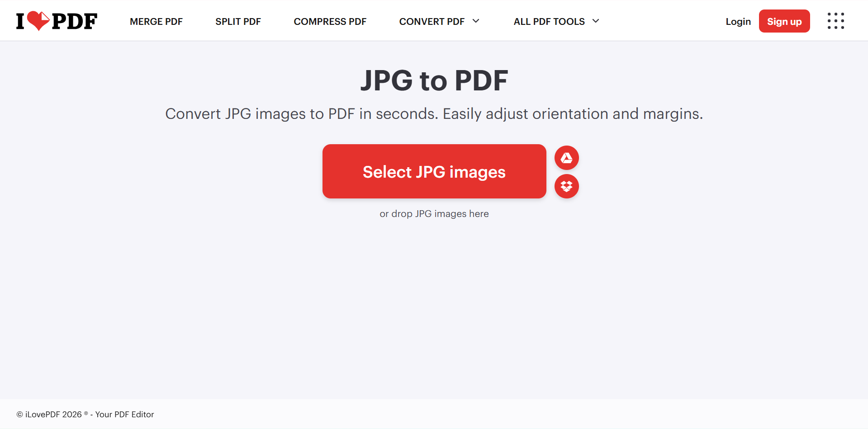
Task: Click the JPG to PDF heading
Action: click(x=434, y=80)
